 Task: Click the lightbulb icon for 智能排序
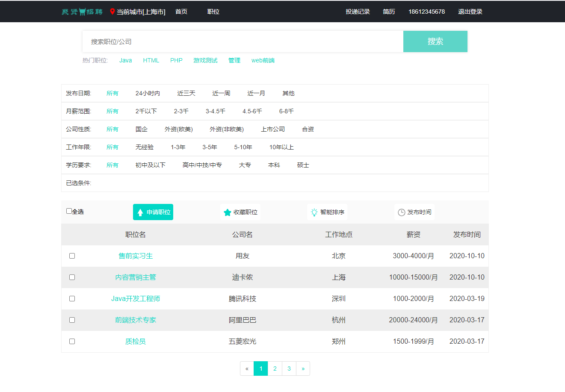(x=314, y=212)
